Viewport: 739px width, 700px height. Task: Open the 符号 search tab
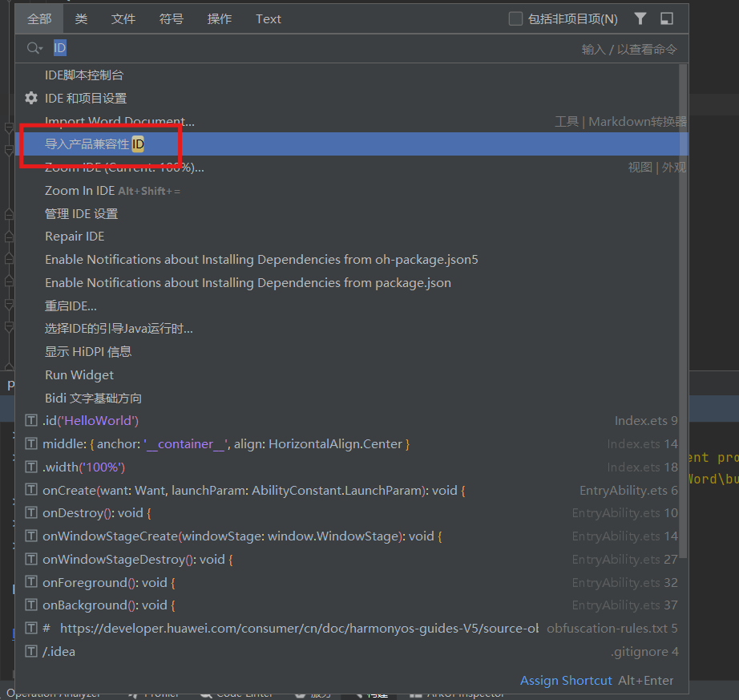coord(171,18)
